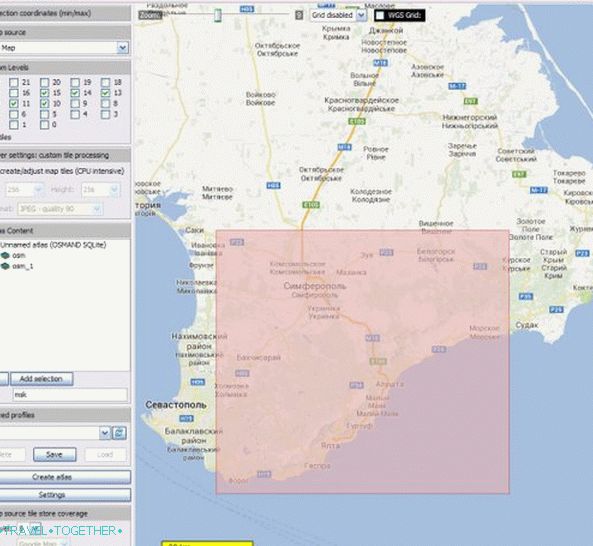The image size is (593, 546).
Task: Select the osm_1 layer in atlas content
Action: [23, 266]
